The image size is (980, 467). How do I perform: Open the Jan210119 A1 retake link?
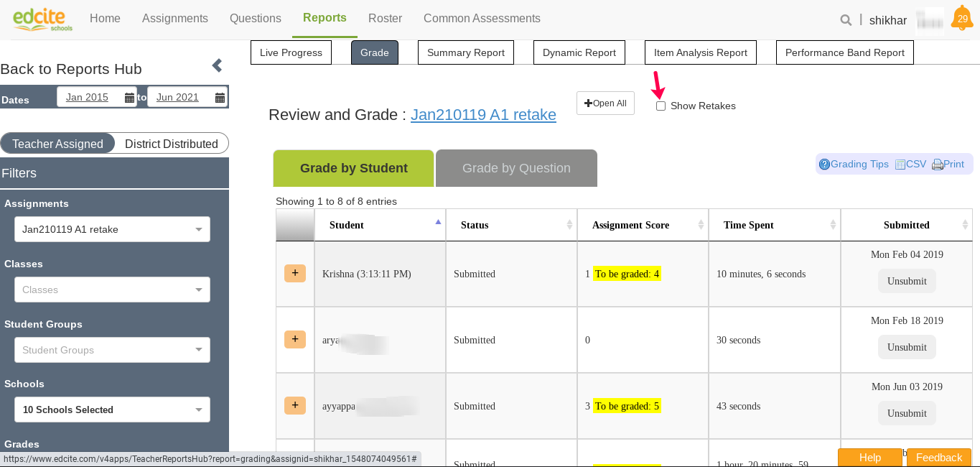tap(483, 115)
